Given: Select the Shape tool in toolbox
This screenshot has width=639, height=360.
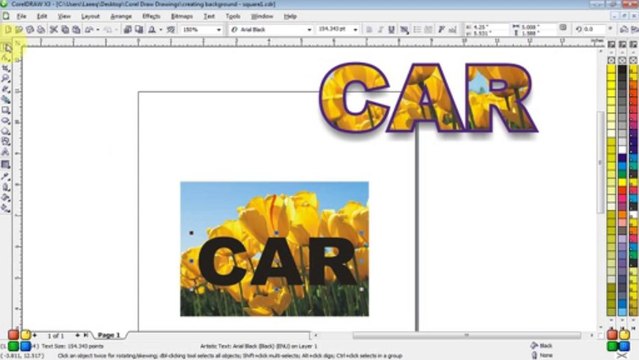Looking at the screenshot, I should click(6, 58).
